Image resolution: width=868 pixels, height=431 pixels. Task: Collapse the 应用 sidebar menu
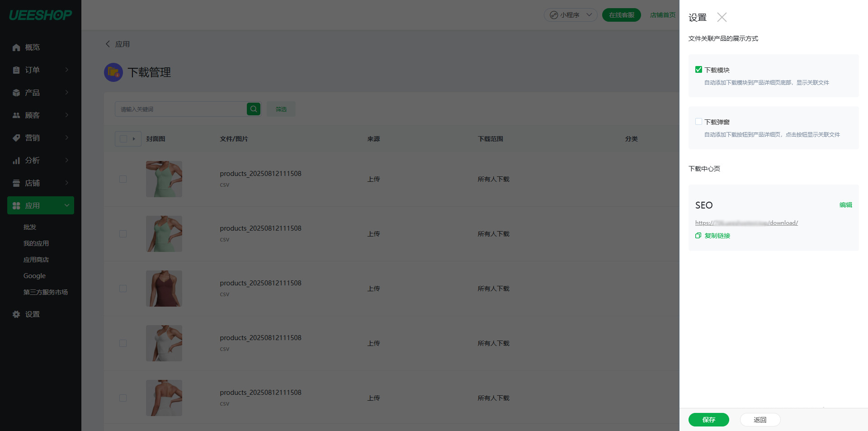[67, 205]
